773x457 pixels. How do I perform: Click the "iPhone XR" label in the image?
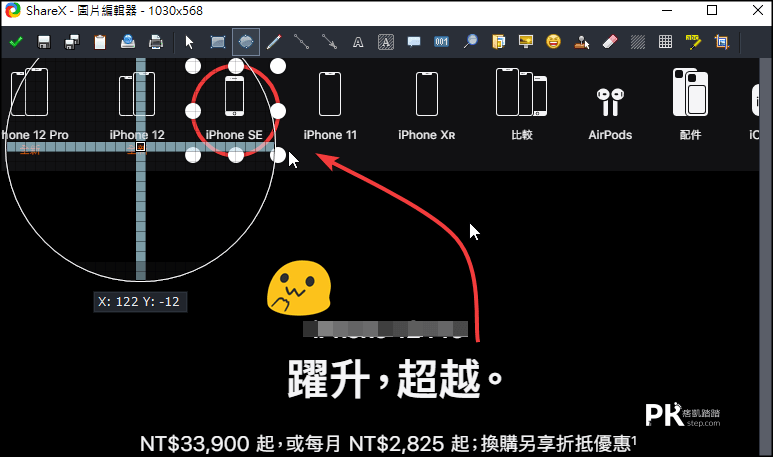coord(426,135)
